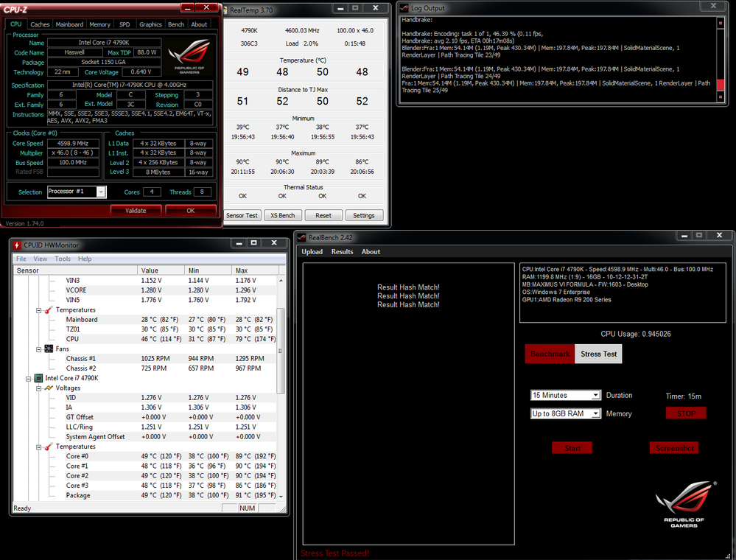Open the View menu in HWMonitor

[x=41, y=259]
